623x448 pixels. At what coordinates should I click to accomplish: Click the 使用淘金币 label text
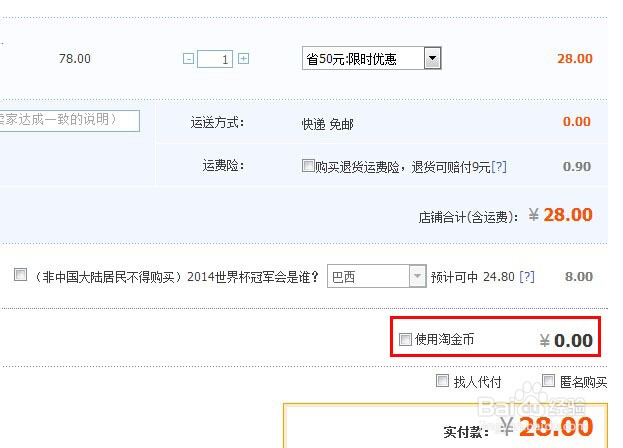[x=444, y=340]
